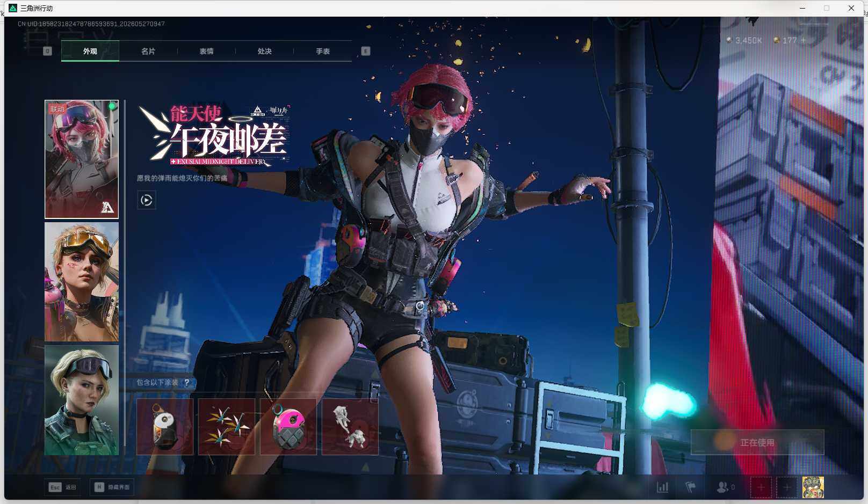Select the throwing knives item
The height and width of the screenshot is (504, 868).
tap(227, 427)
